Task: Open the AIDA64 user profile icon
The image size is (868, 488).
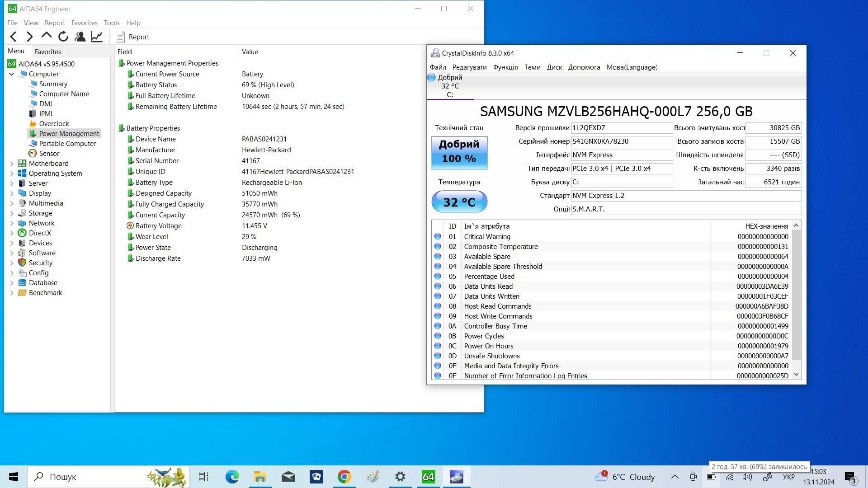Action: click(x=80, y=37)
